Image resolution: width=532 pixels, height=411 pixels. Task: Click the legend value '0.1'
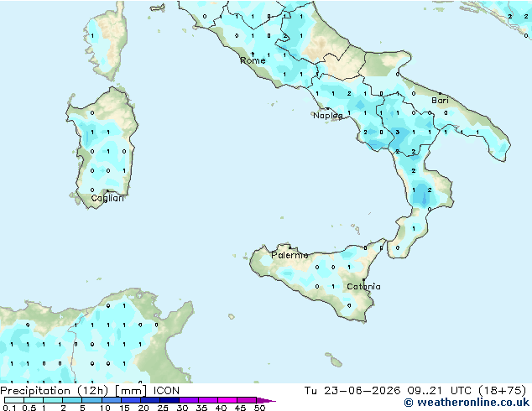[x=9, y=408]
